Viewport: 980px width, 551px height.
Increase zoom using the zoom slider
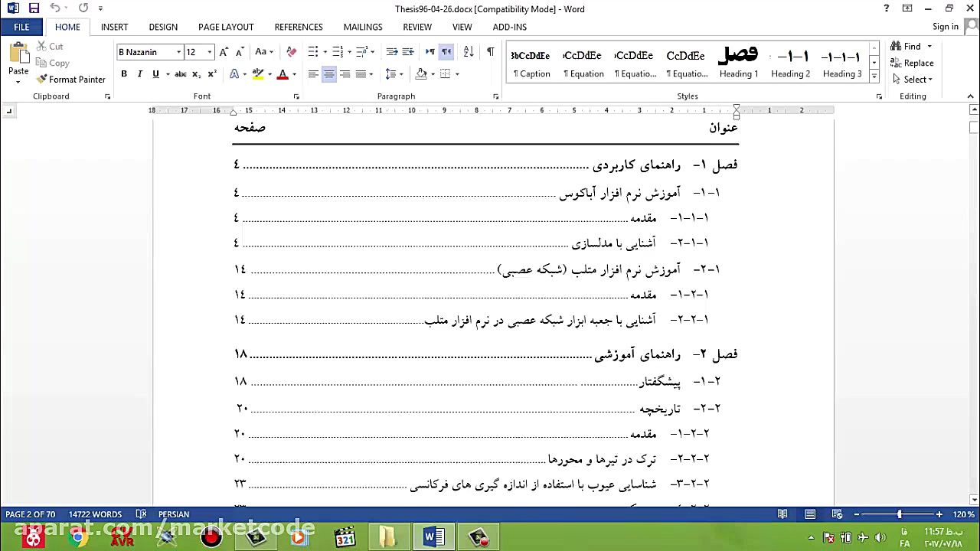coord(938,514)
